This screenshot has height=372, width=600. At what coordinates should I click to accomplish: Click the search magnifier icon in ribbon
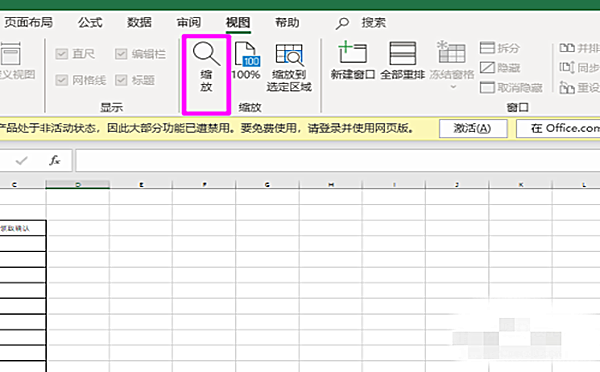[342, 23]
